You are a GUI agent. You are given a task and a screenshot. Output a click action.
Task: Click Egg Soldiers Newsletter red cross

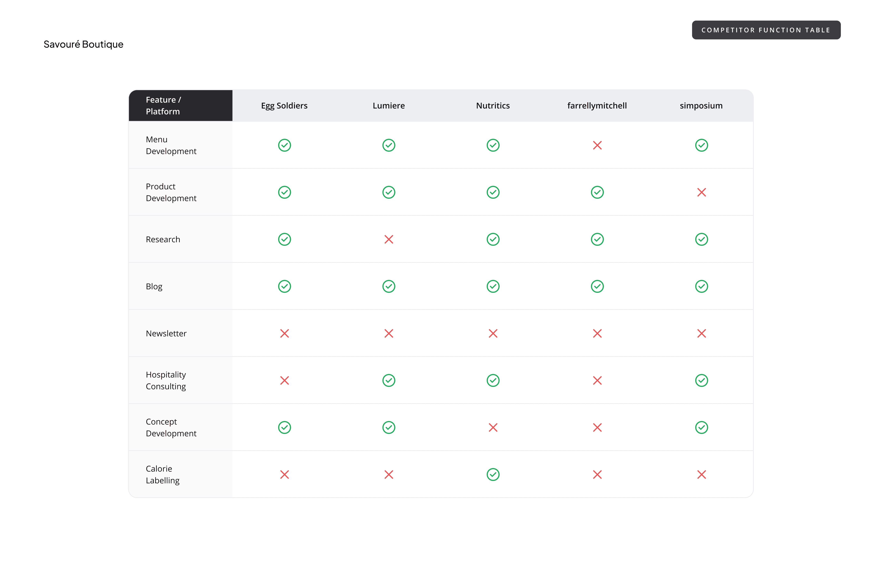point(284,333)
